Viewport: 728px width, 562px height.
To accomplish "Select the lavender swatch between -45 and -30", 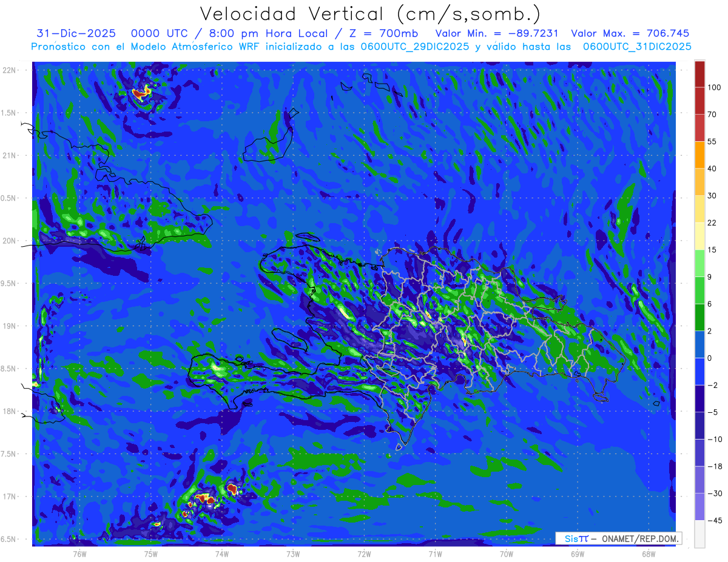I will (x=699, y=506).
